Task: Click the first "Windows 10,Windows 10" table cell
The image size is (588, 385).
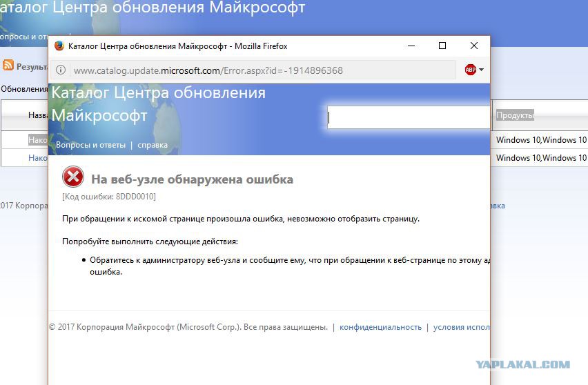Action: coord(541,140)
